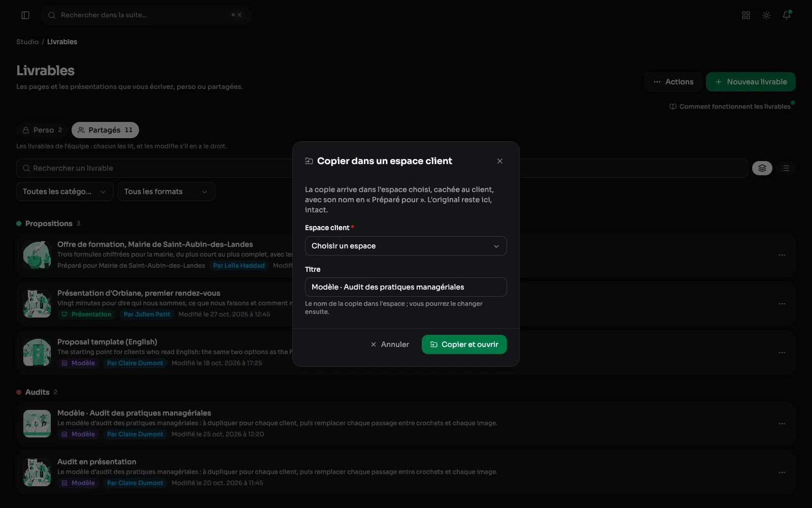Open the apps grid icon
Image resolution: width=812 pixels, height=508 pixels.
click(x=746, y=15)
